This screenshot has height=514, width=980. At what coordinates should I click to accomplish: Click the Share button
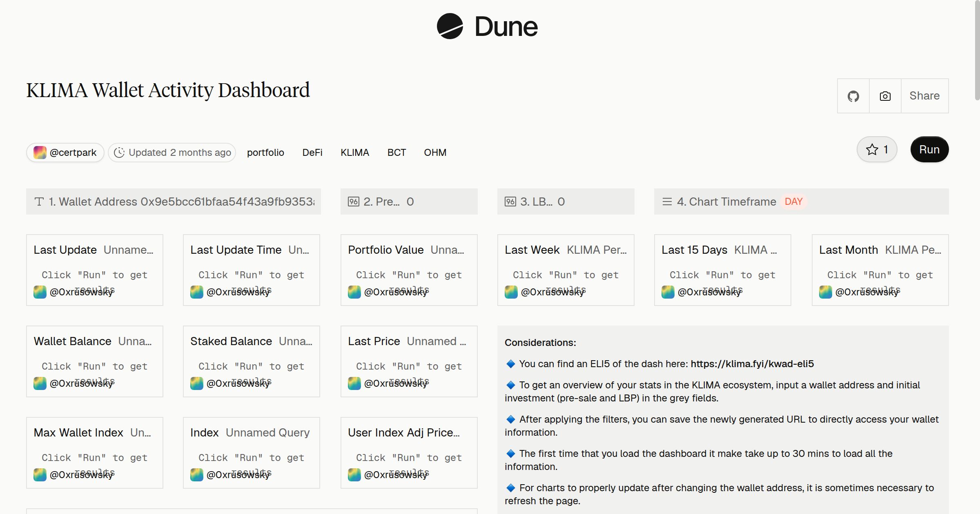click(924, 96)
